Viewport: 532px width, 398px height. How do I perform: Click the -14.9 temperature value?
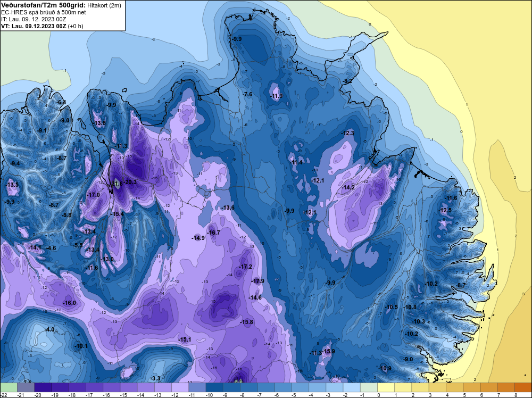(x=198, y=238)
